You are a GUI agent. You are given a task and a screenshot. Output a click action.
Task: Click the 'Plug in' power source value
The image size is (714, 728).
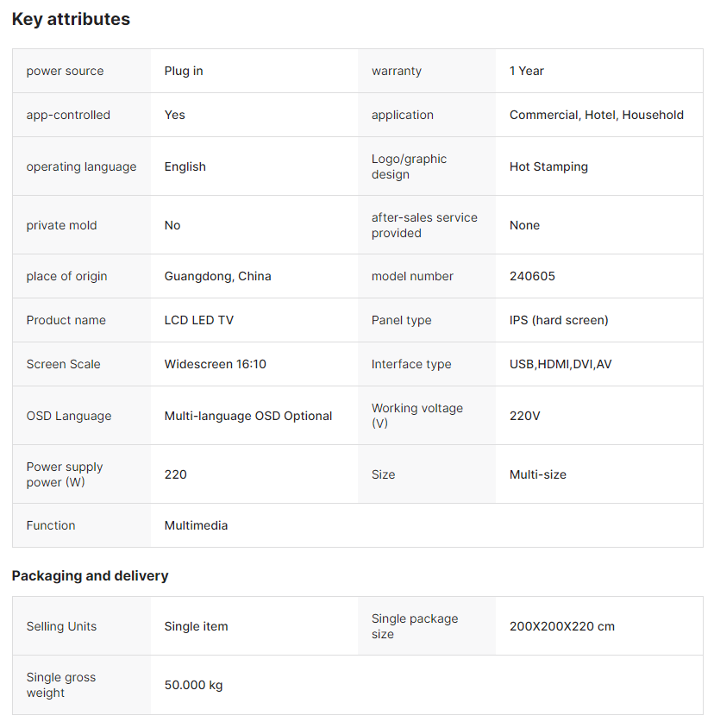[x=184, y=71]
